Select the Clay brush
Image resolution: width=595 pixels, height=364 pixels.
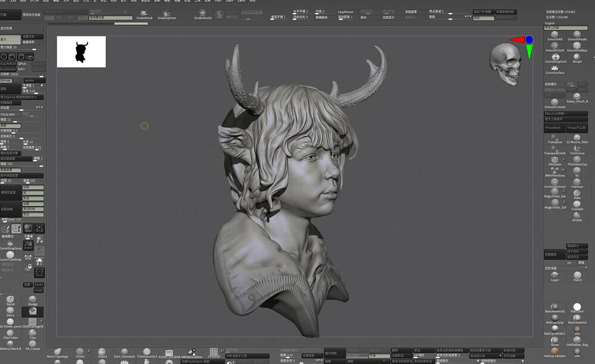click(x=33, y=334)
